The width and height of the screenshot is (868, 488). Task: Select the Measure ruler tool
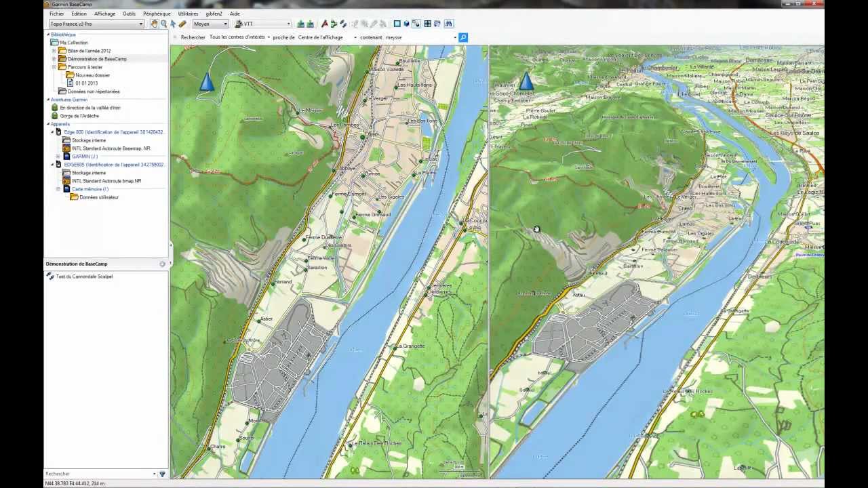[182, 24]
